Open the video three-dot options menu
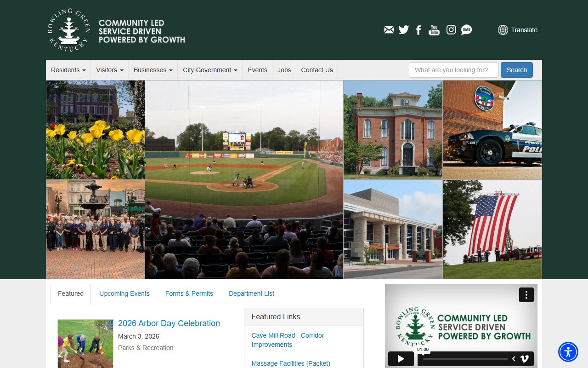 tap(526, 295)
